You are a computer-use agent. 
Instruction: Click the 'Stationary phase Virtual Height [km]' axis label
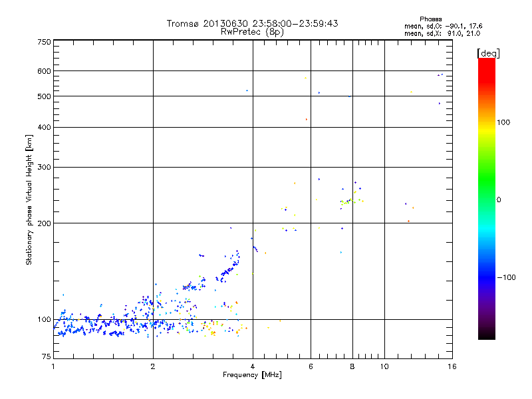[x=29, y=200]
